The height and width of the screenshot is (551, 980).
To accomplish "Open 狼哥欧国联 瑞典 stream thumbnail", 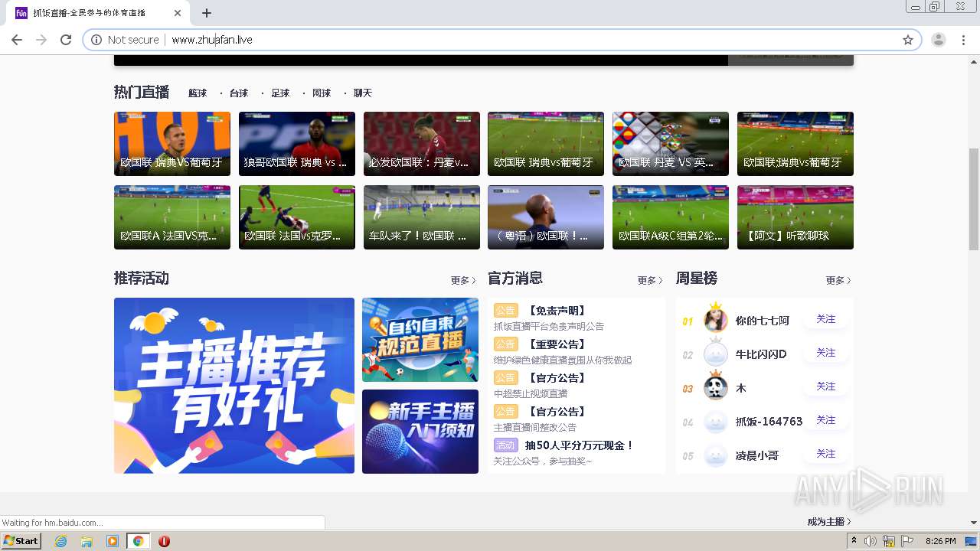I will 297,144.
